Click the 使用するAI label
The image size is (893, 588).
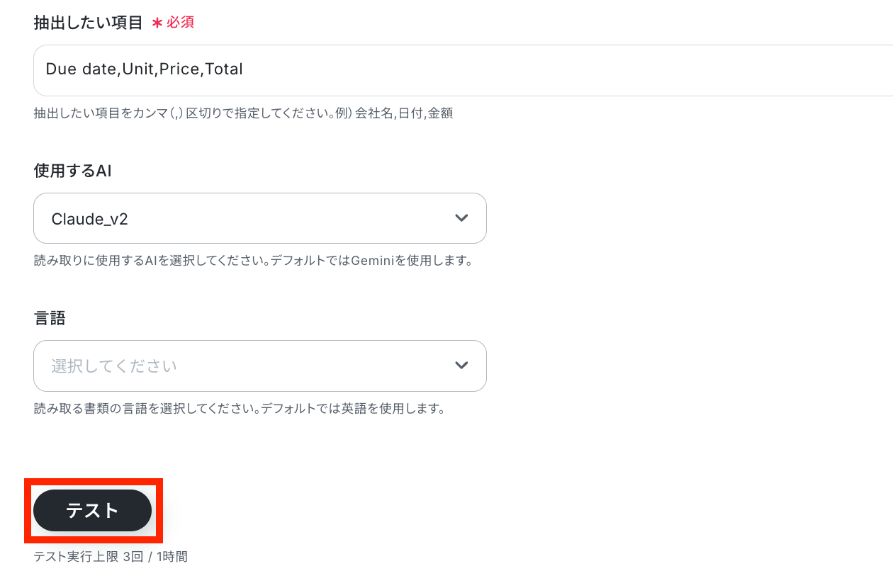coord(72,171)
